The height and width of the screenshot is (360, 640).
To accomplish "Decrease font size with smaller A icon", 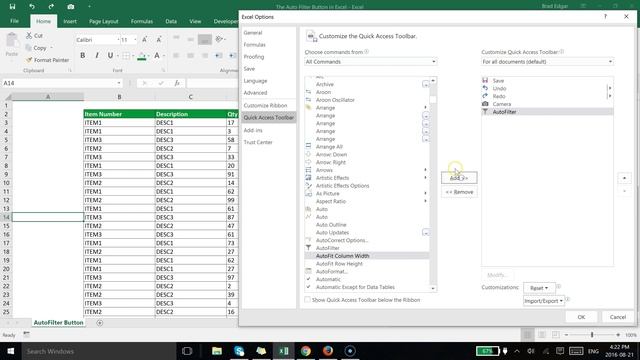I will (x=159, y=40).
